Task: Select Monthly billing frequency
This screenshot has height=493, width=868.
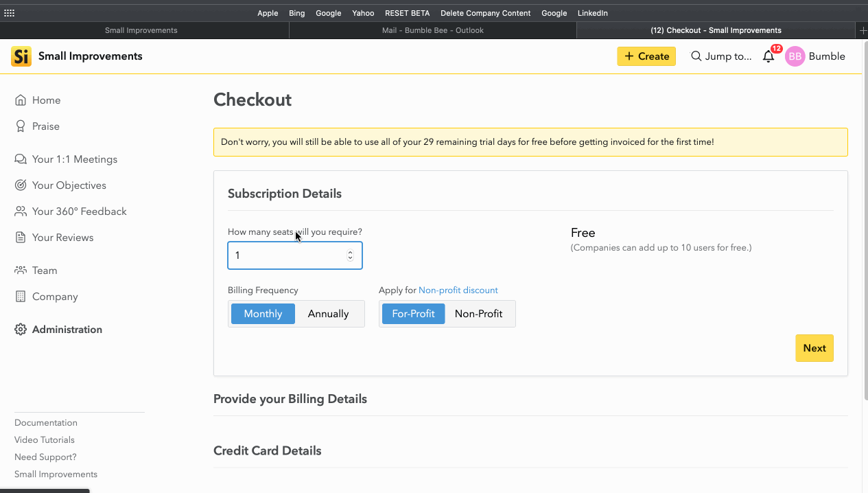Action: [x=263, y=314]
